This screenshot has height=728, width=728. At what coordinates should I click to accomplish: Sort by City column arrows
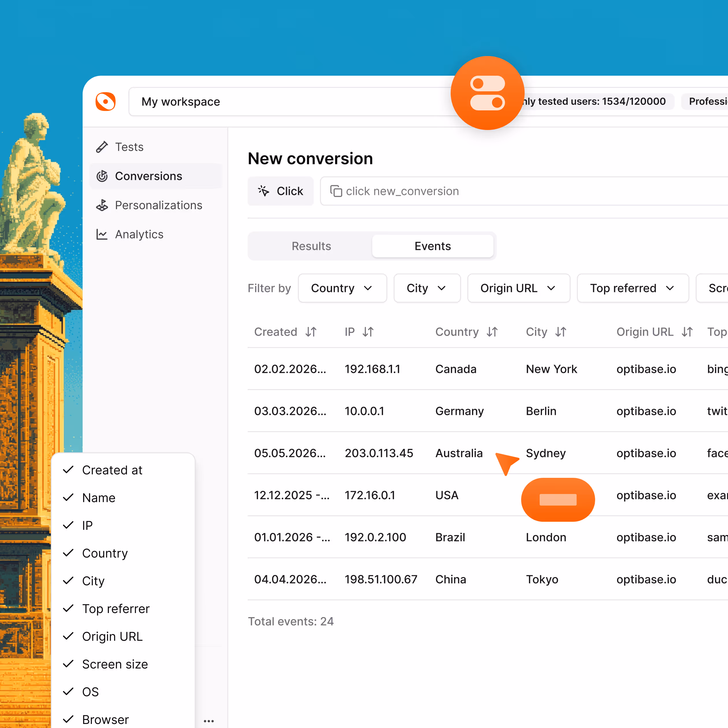(x=561, y=332)
